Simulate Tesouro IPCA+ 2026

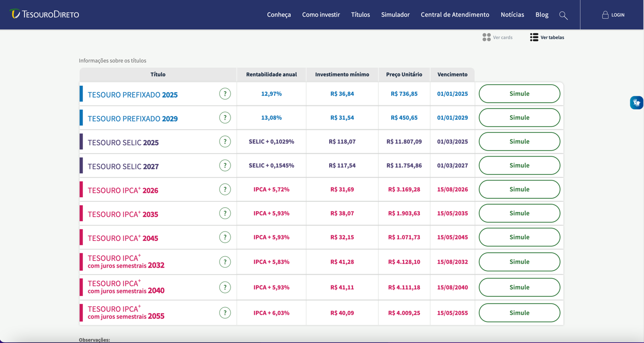pos(520,189)
